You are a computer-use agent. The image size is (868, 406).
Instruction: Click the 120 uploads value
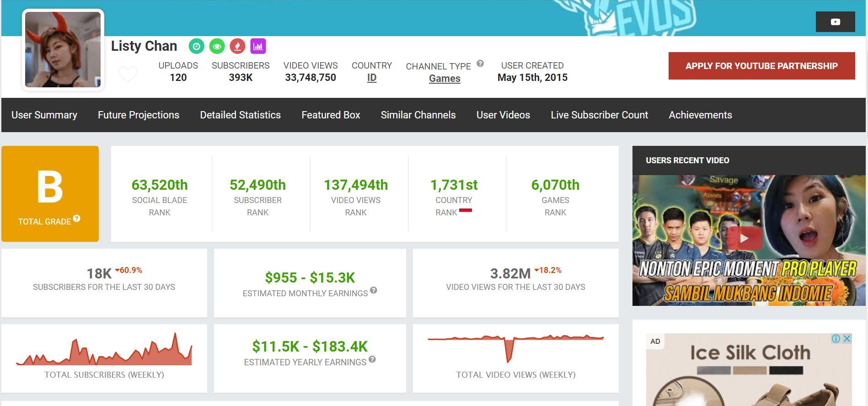(x=178, y=77)
